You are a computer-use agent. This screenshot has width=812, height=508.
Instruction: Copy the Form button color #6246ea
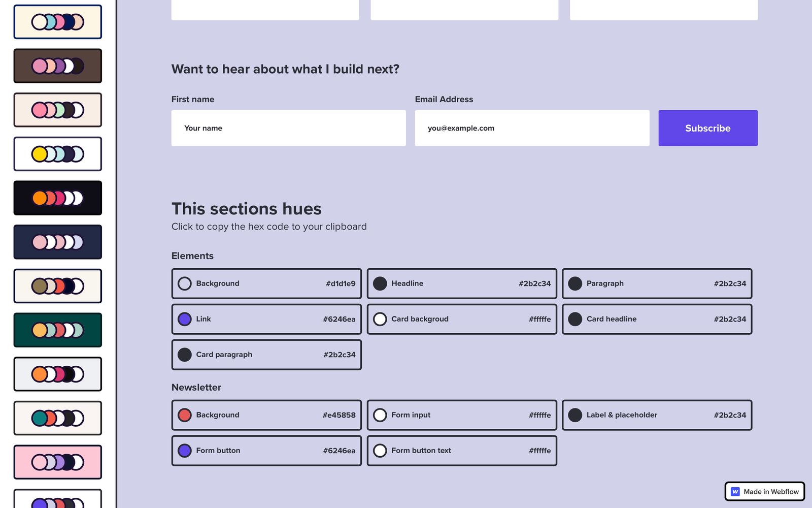266,451
